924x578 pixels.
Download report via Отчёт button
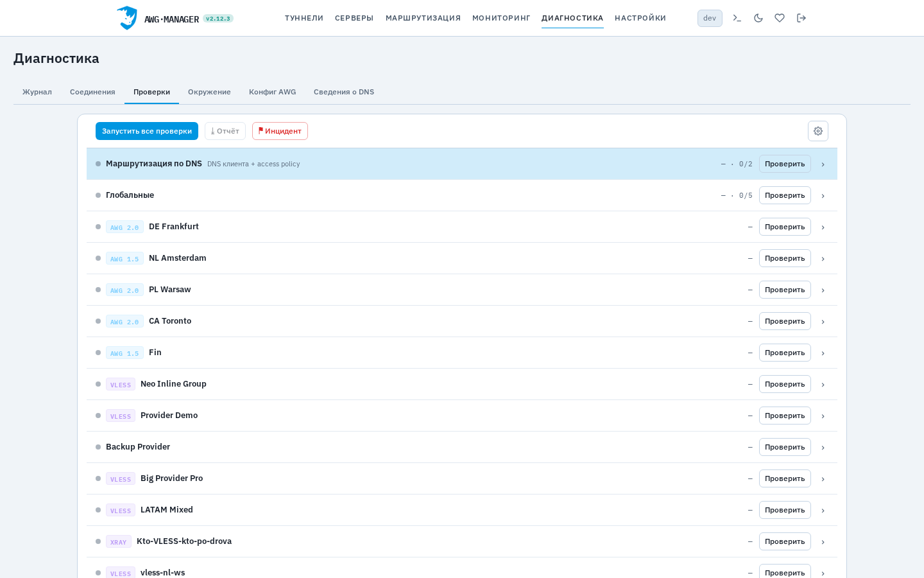coord(225,131)
